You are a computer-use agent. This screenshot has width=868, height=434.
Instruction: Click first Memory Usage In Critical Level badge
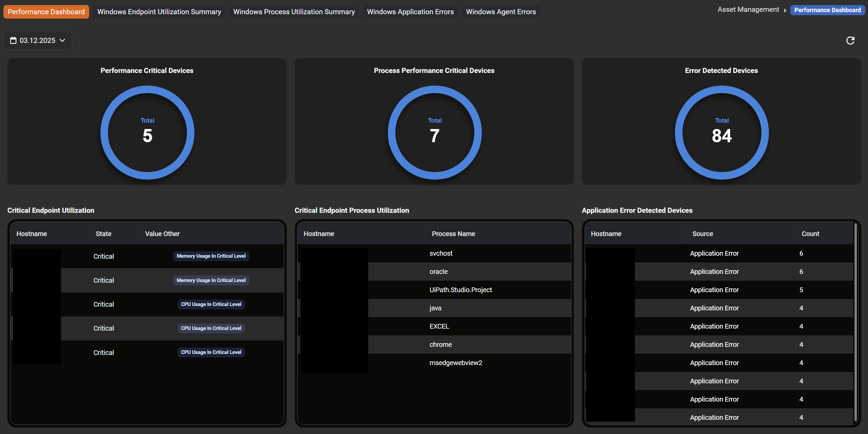(x=211, y=256)
